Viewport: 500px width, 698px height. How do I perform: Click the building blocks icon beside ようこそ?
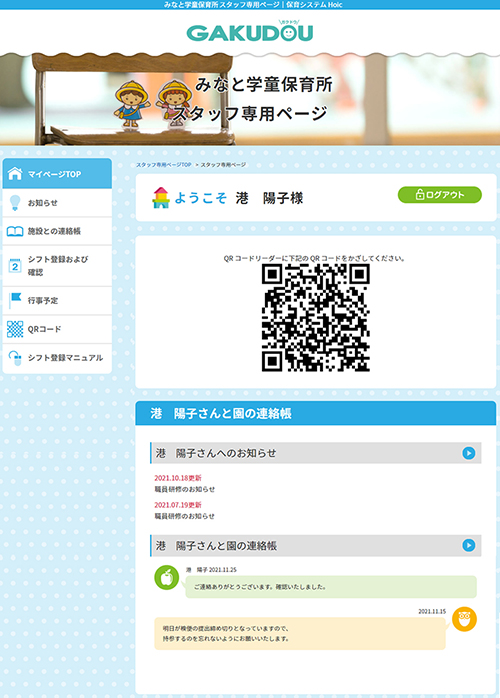coord(161,198)
